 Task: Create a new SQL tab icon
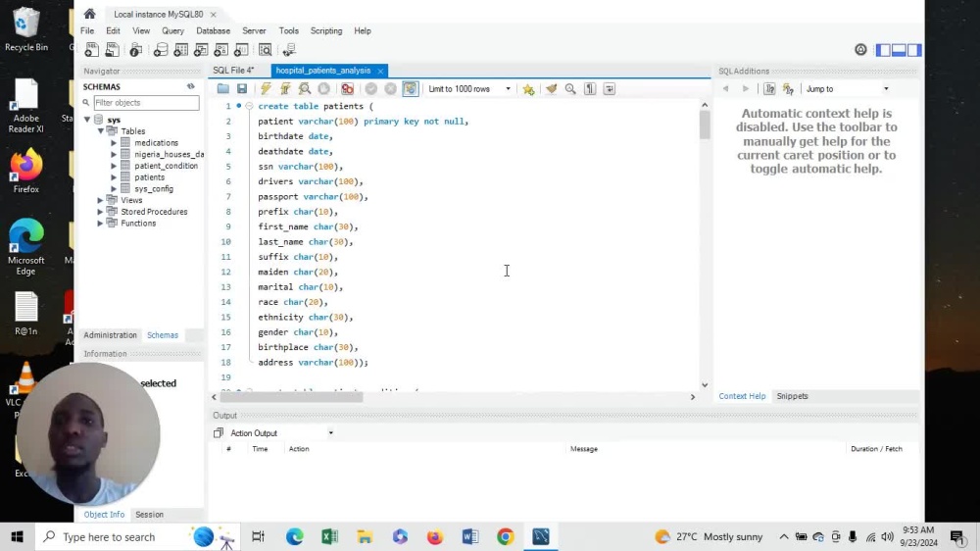pyautogui.click(x=91, y=50)
